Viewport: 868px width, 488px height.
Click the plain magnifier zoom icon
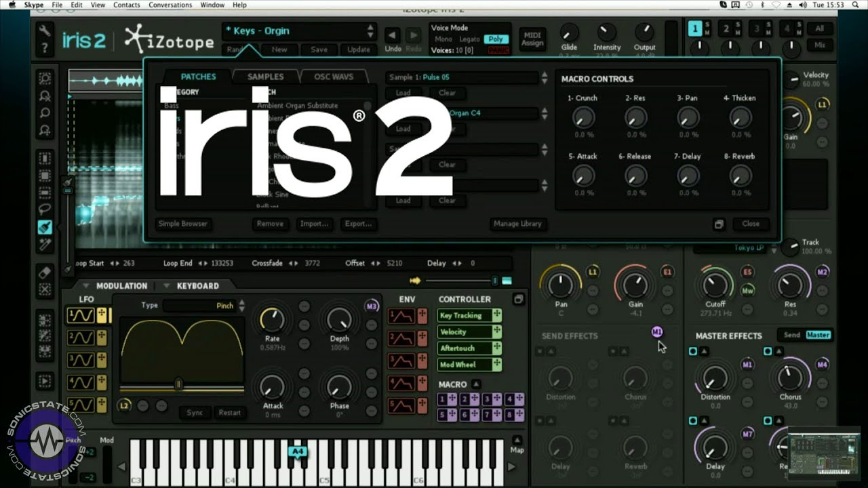[x=45, y=113]
